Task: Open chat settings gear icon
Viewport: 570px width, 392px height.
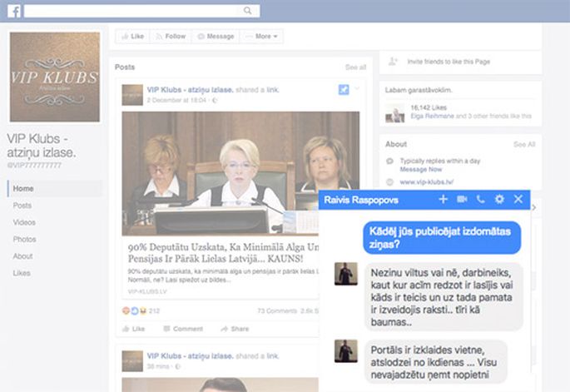Action: pyautogui.click(x=499, y=199)
